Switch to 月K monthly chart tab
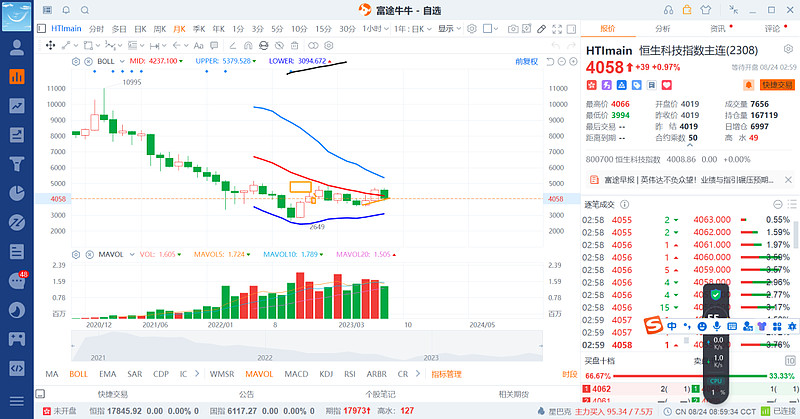800x419 pixels. click(x=179, y=29)
